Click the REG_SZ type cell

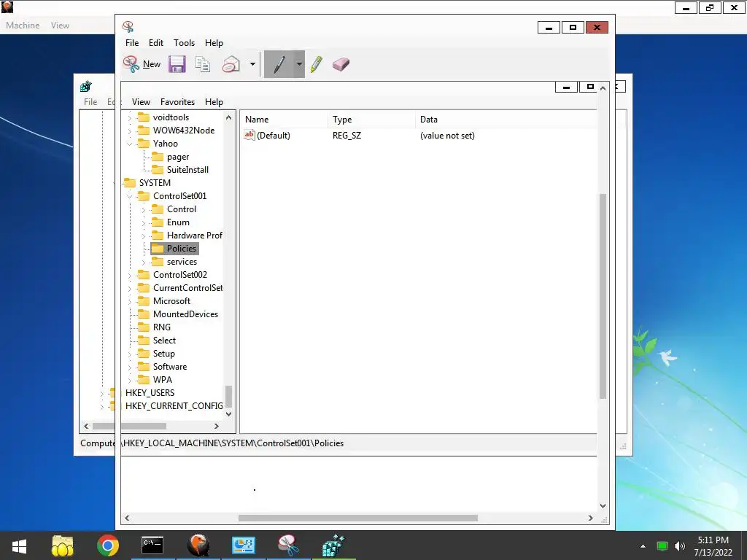point(347,136)
